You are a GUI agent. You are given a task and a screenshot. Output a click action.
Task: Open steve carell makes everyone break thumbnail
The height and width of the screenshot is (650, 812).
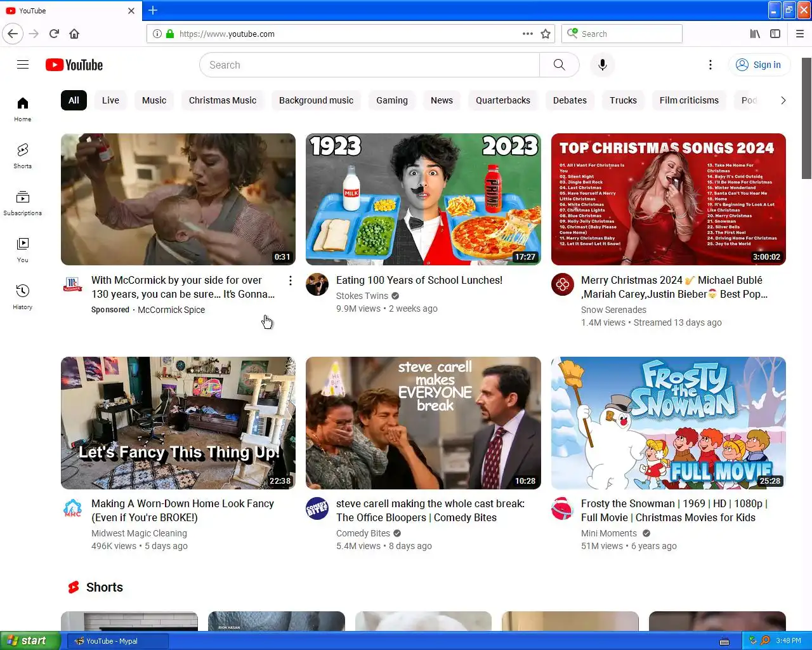coord(423,423)
